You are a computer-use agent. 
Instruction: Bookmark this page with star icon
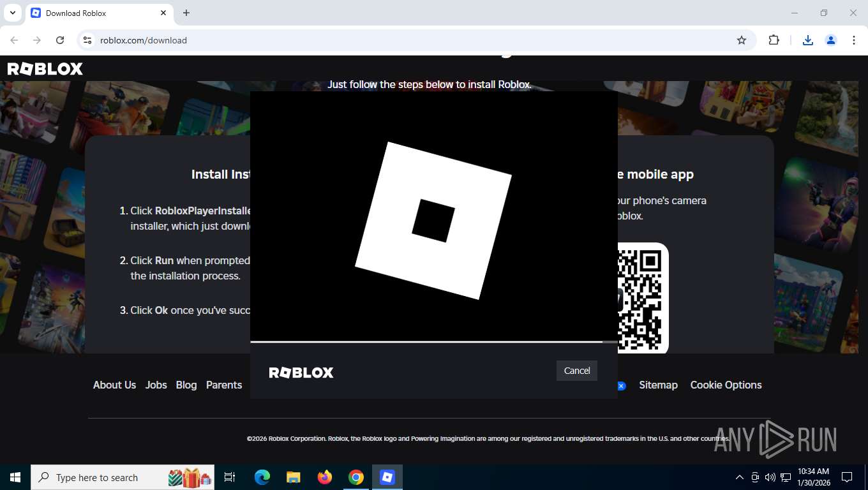pos(742,40)
